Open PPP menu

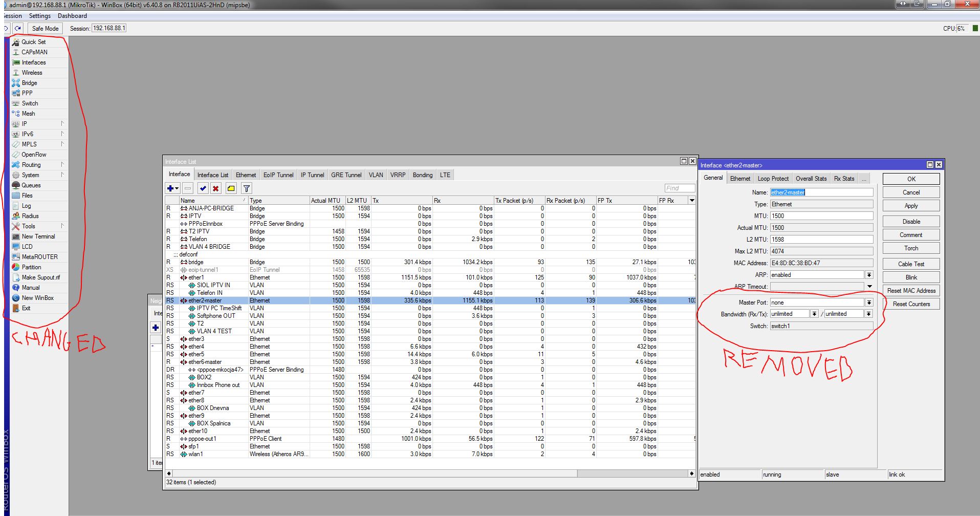pos(27,93)
